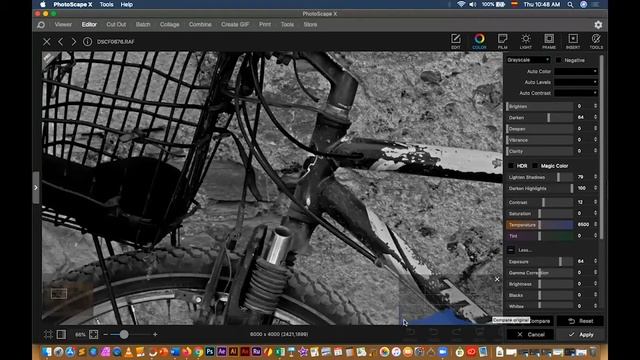The width and height of the screenshot is (640, 360).
Task: Open the Auto Color dropdown
Action: 576,71
